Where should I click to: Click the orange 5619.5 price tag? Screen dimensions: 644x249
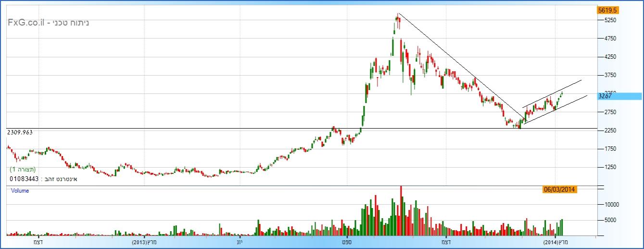[607, 10]
